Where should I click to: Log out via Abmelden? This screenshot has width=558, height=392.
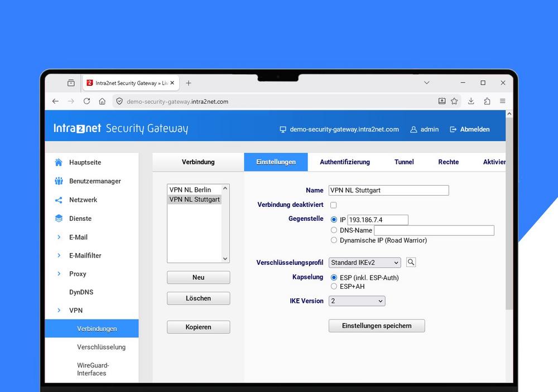470,129
